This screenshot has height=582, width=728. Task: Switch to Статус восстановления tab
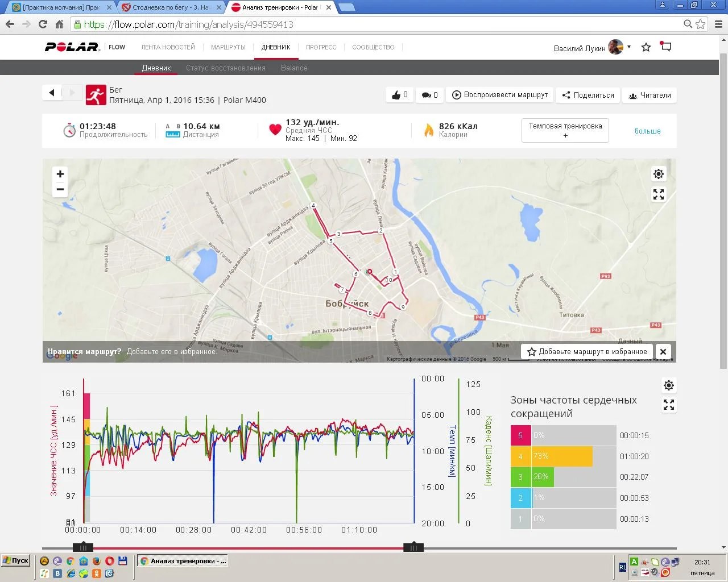[225, 68]
